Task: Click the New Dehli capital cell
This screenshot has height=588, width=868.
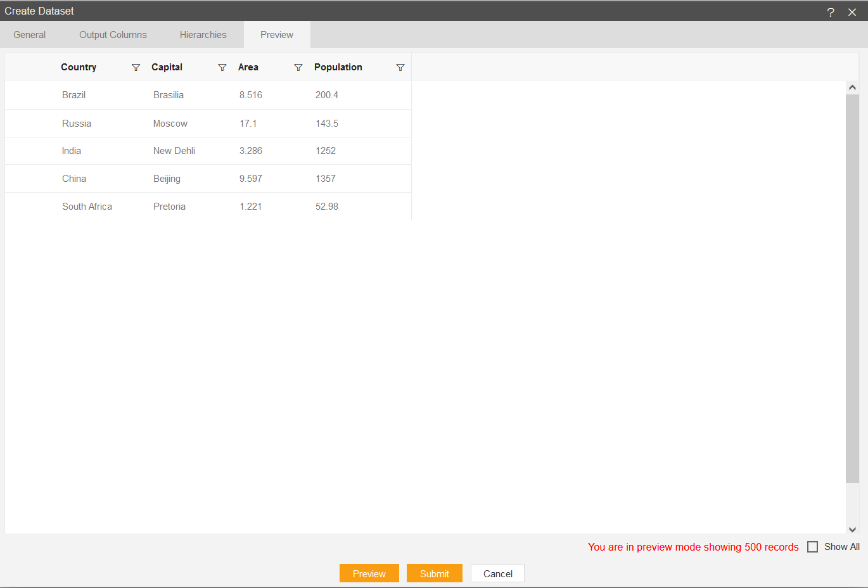Action: (x=174, y=151)
